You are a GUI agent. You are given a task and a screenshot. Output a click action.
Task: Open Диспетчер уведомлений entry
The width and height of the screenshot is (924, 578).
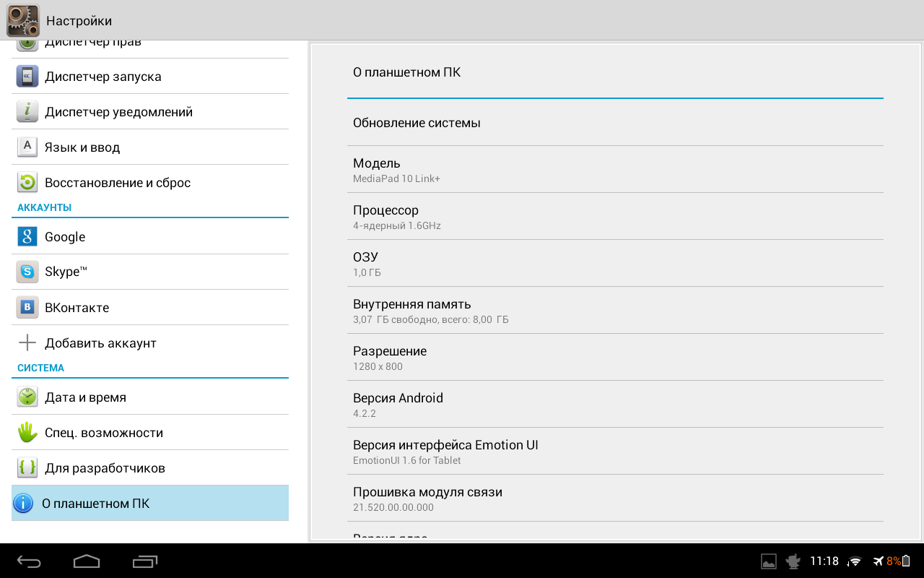click(x=150, y=111)
